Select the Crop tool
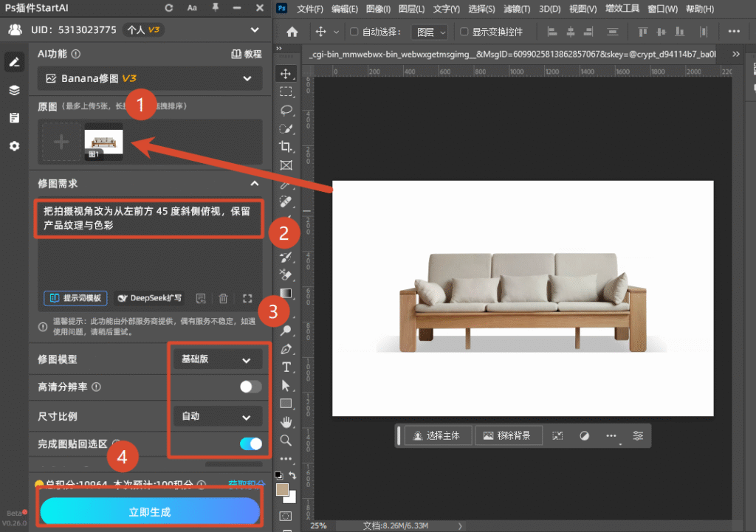The width and height of the screenshot is (756, 532). pyautogui.click(x=286, y=147)
